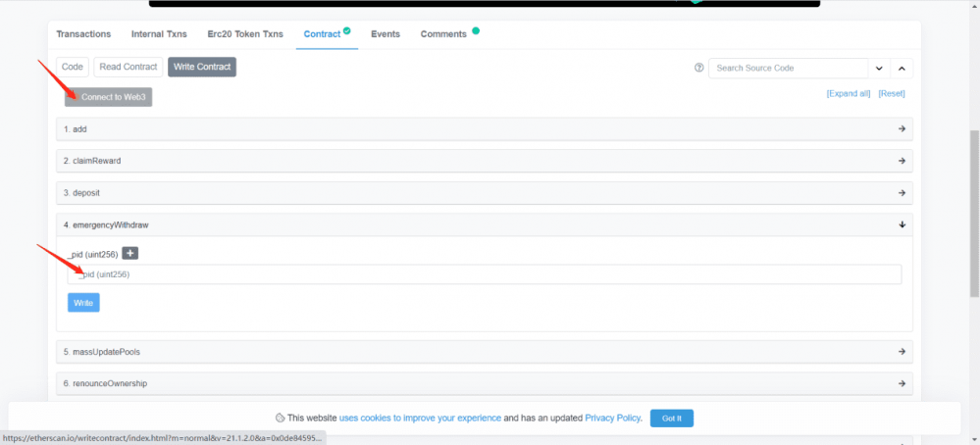Select the Read Contract button
Viewport: 980px width, 445px height.
pos(129,67)
